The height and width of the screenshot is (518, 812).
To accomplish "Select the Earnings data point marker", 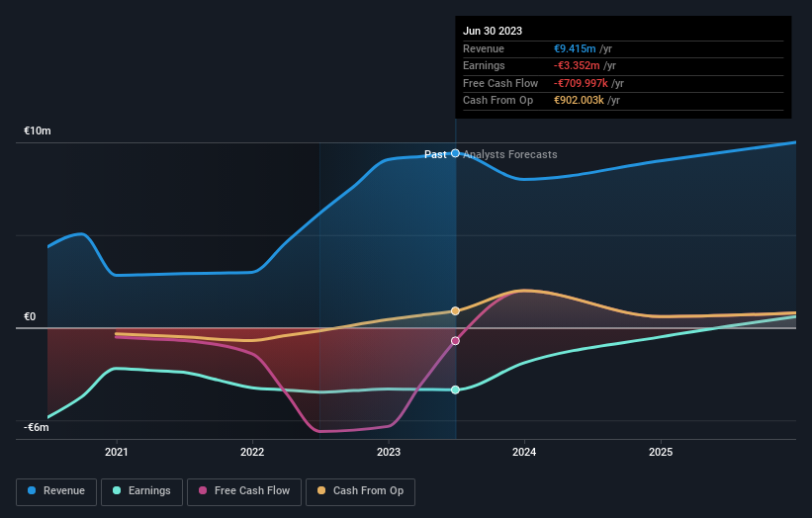I will pyautogui.click(x=455, y=389).
